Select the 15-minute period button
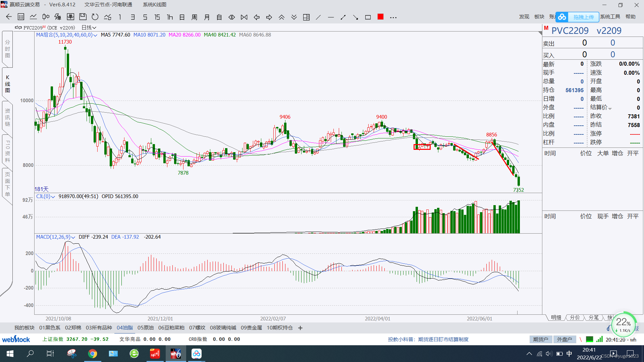This screenshot has height=362, width=644. coord(157,17)
